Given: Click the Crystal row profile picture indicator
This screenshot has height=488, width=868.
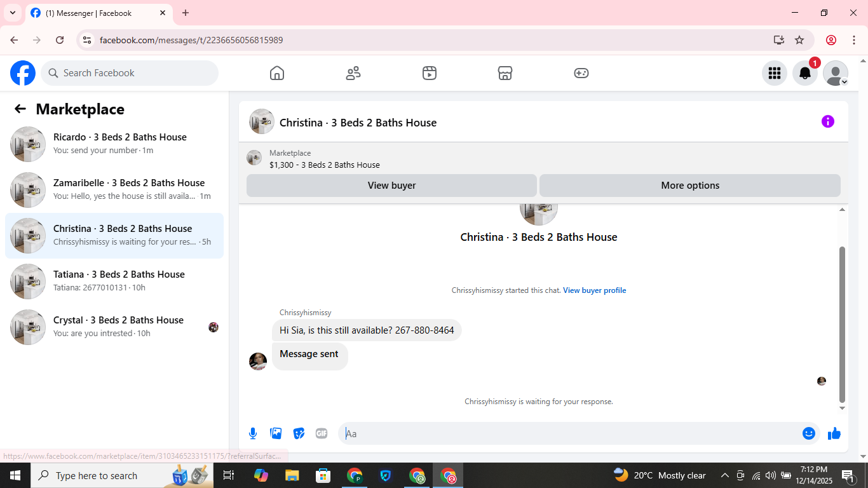Looking at the screenshot, I should pos(214,327).
